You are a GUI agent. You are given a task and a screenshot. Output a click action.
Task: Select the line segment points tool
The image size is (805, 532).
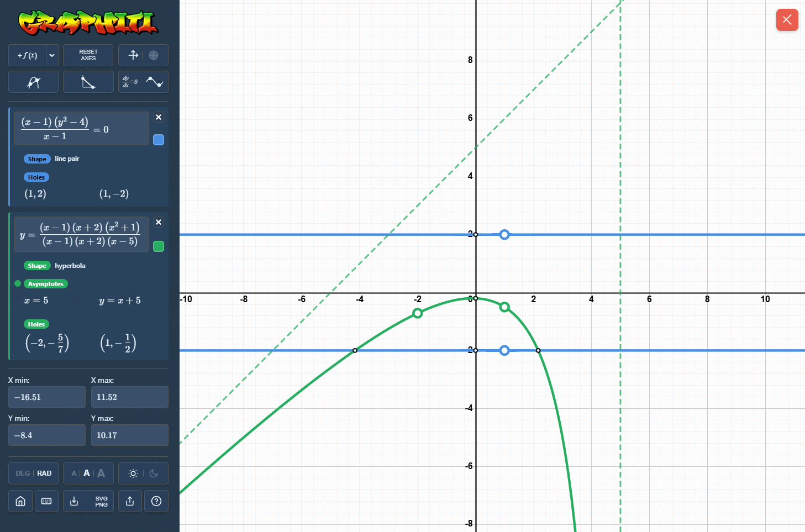(x=88, y=82)
